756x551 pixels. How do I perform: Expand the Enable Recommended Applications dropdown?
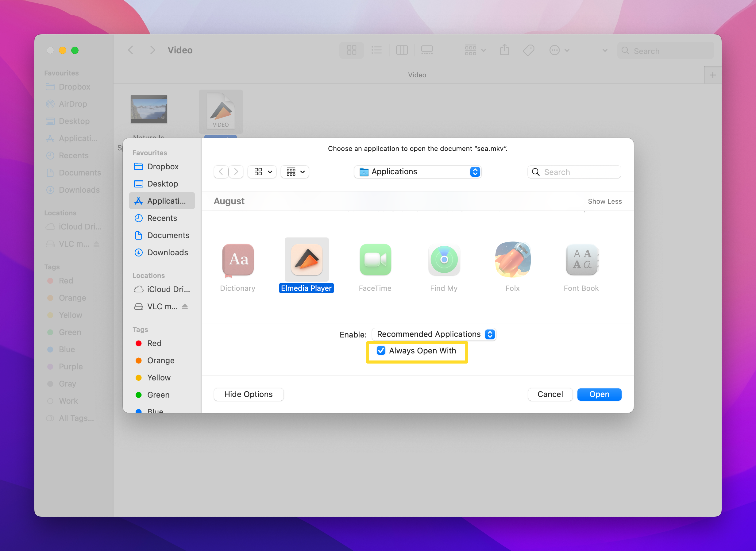[x=490, y=334]
